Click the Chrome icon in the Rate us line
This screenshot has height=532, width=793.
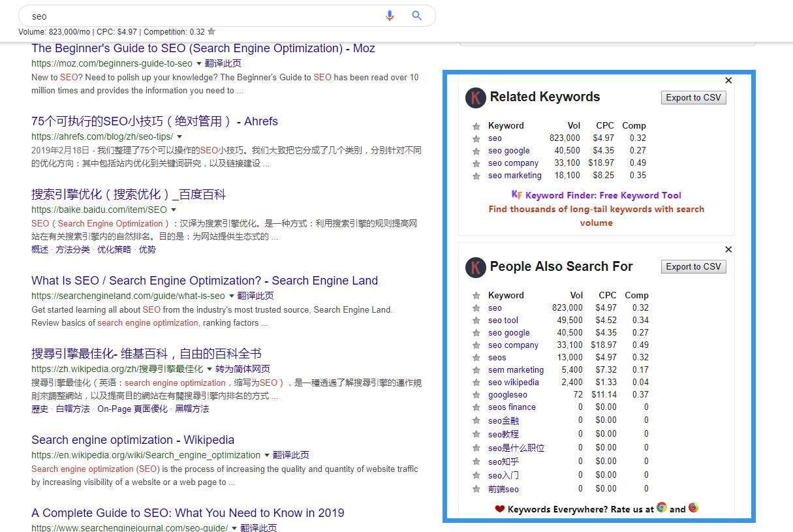click(x=661, y=507)
